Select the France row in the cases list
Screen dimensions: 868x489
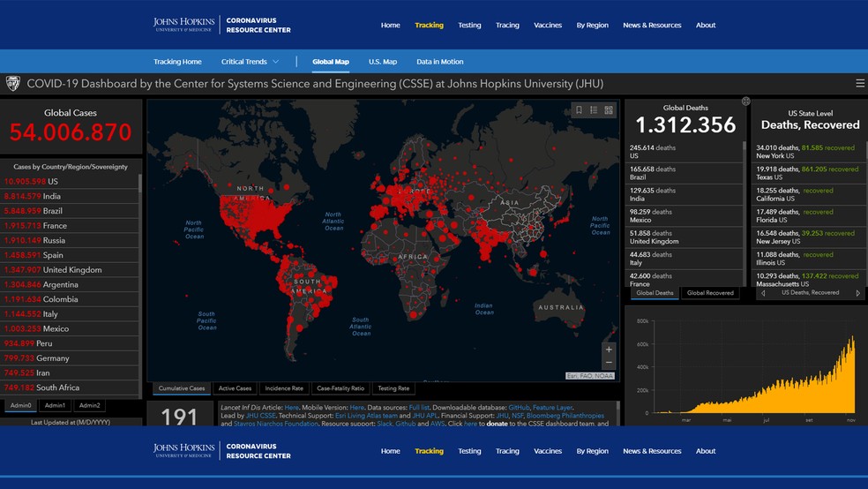pyautogui.click(x=70, y=225)
